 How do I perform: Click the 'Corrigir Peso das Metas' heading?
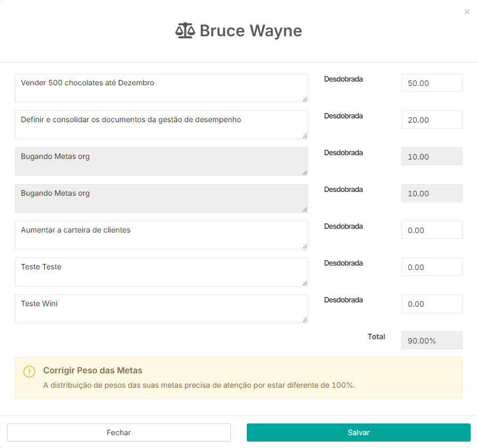click(93, 370)
